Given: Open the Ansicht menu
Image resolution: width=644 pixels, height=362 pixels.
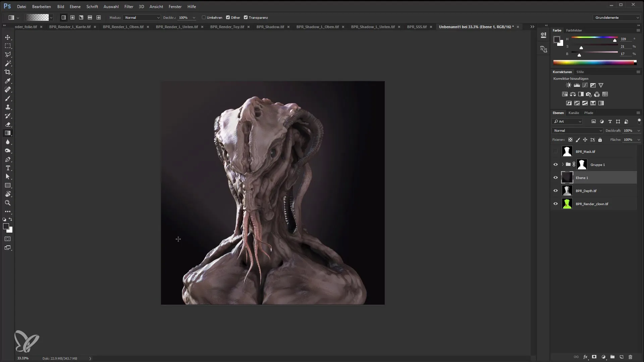Looking at the screenshot, I should click(156, 6).
